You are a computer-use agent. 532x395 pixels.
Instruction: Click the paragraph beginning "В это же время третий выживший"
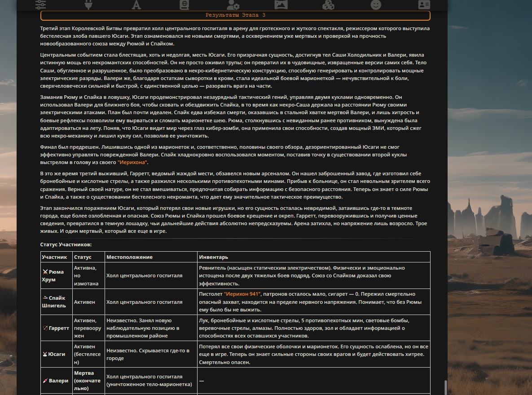(235, 185)
